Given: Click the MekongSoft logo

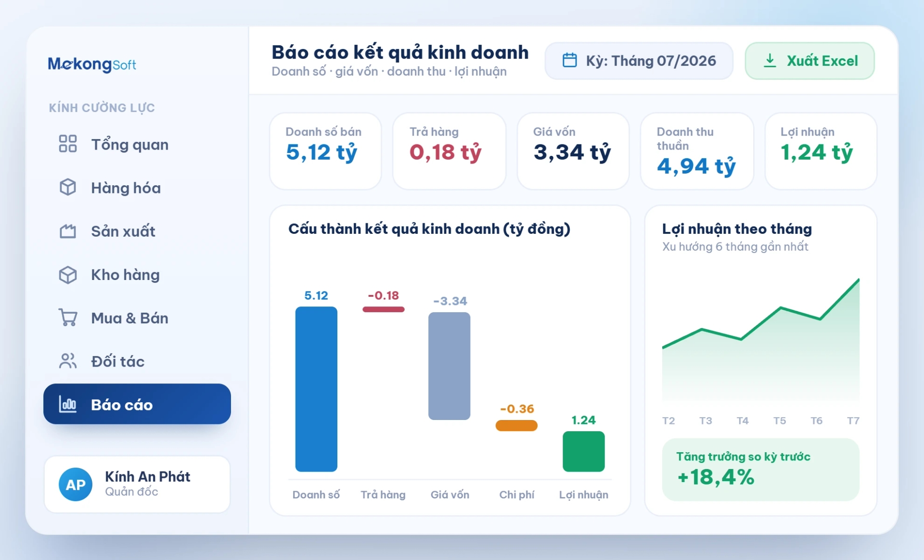Looking at the screenshot, I should pyautogui.click(x=92, y=64).
